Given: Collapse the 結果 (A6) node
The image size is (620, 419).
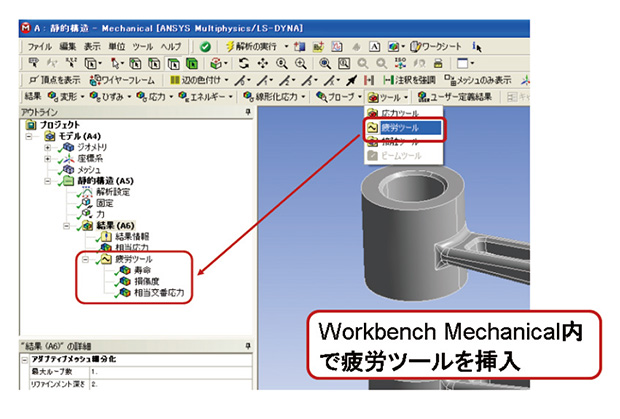Looking at the screenshot, I should (x=66, y=226).
